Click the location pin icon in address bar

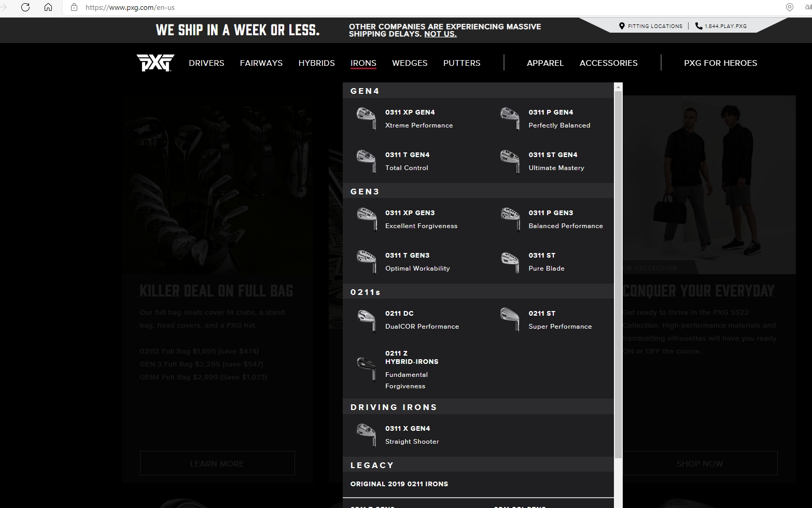click(790, 7)
